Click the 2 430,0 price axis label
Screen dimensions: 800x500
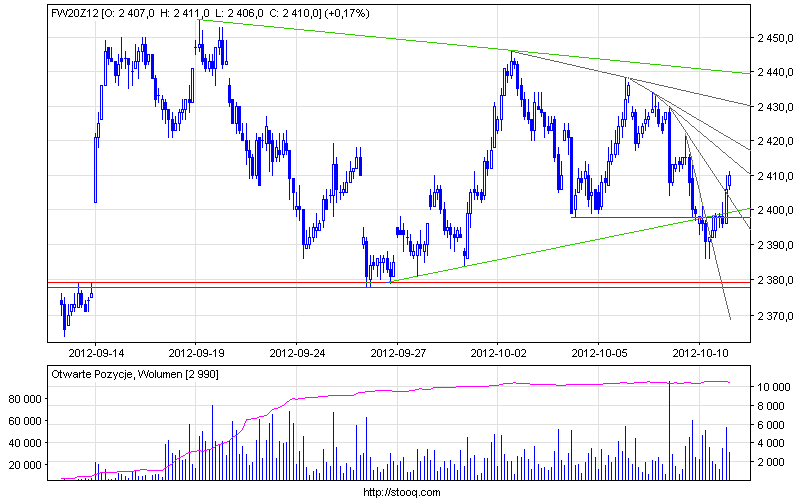coord(776,107)
